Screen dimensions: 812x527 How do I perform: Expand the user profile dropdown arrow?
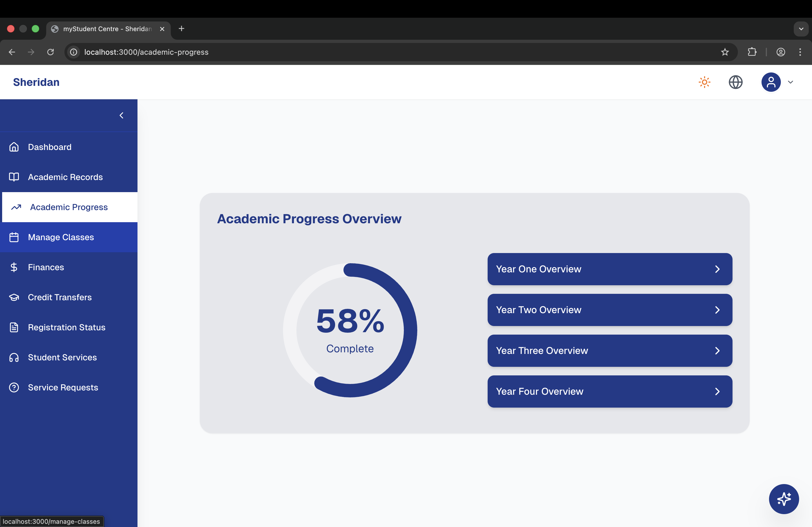point(791,82)
